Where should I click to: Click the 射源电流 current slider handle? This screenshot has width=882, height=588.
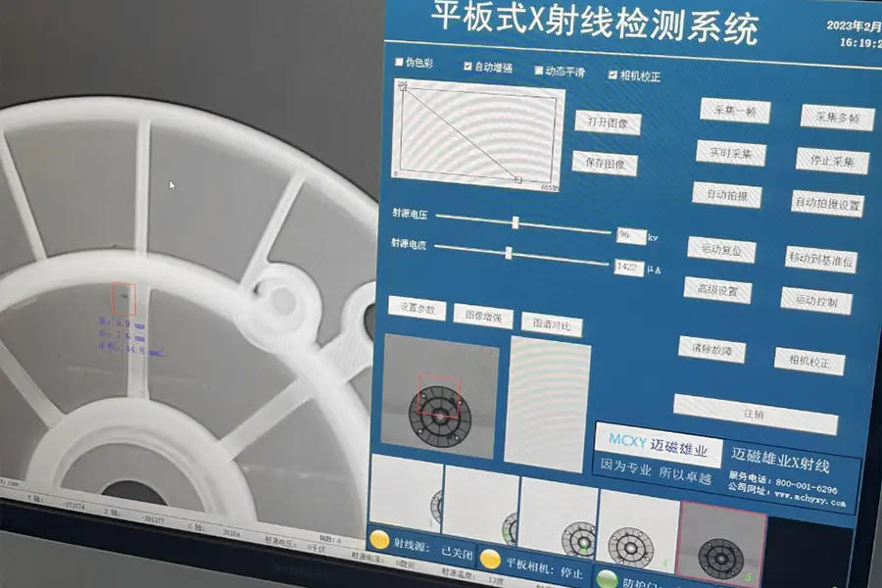click(x=508, y=253)
